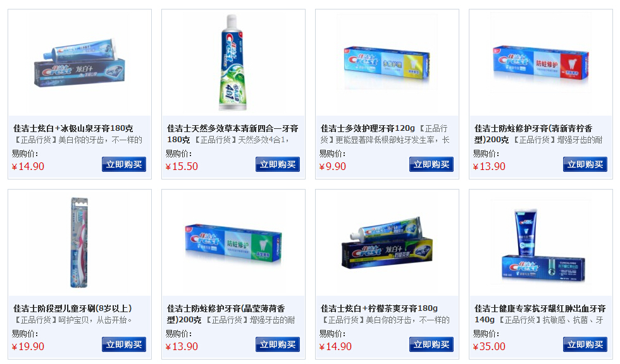The height and width of the screenshot is (364, 620).
Task: Open the 天然多效草本清新四合一 toothpaste image
Action: (233, 63)
